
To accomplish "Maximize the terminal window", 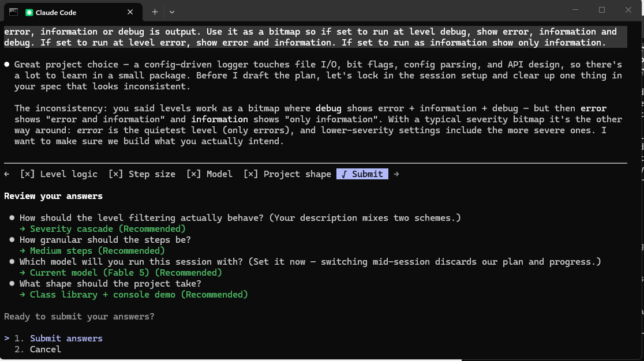I will click(602, 10).
